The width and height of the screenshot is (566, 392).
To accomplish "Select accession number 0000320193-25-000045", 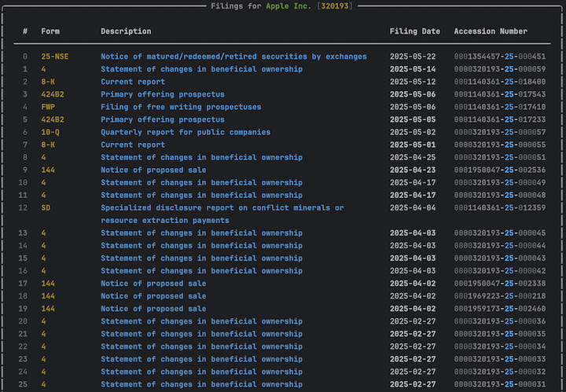I will click(500, 233).
